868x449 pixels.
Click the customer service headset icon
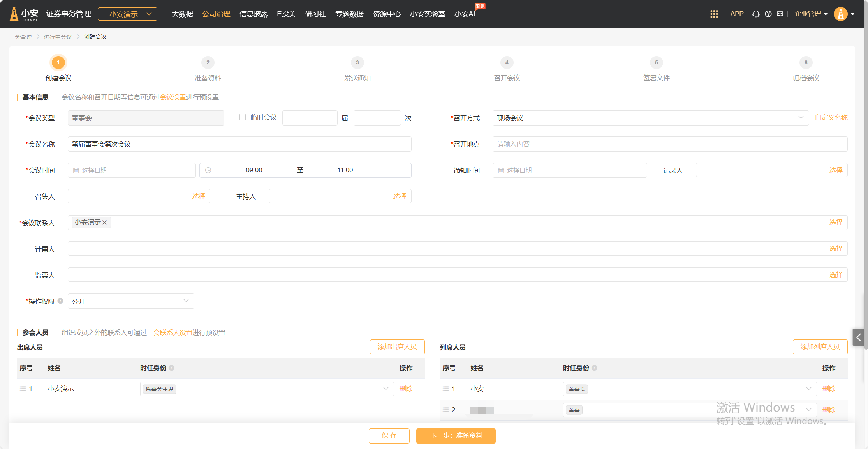[756, 14]
